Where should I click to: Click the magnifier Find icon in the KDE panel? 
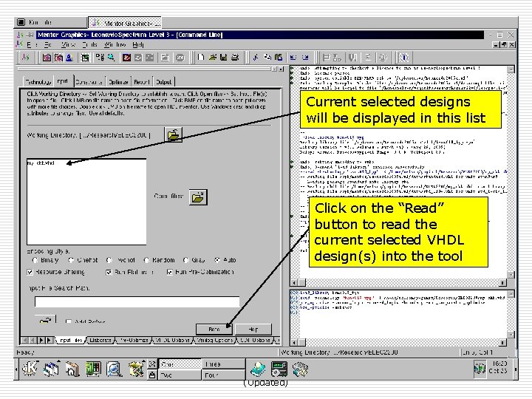coord(114,369)
